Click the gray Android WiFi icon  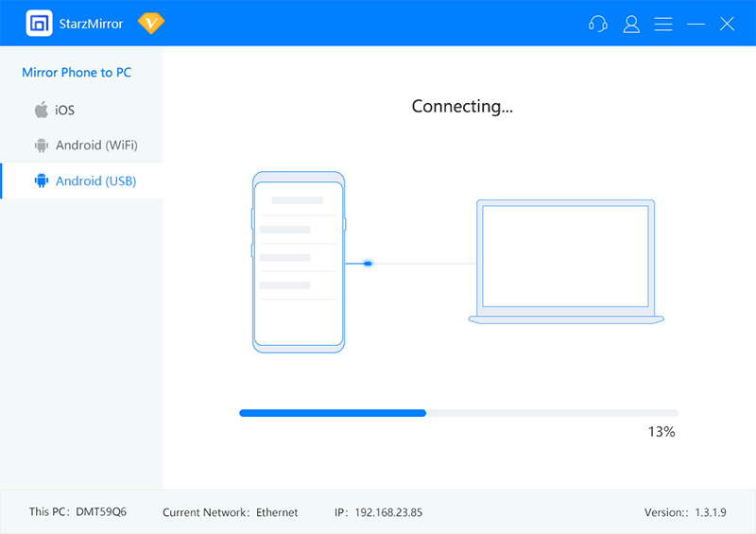42,146
